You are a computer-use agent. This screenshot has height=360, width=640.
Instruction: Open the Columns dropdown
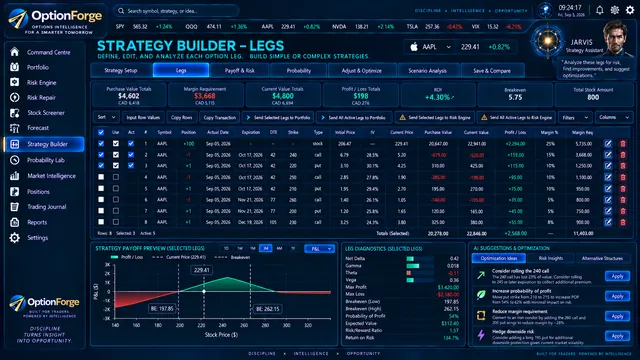click(x=614, y=118)
